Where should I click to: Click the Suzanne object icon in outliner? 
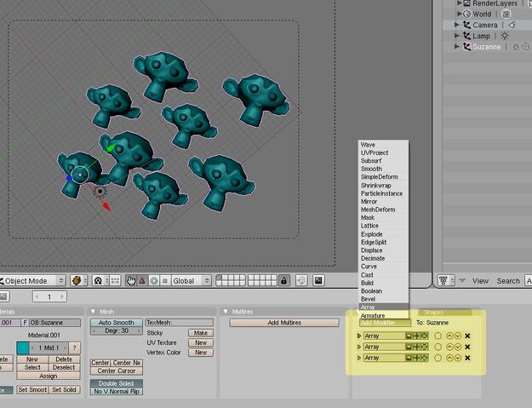(467, 47)
